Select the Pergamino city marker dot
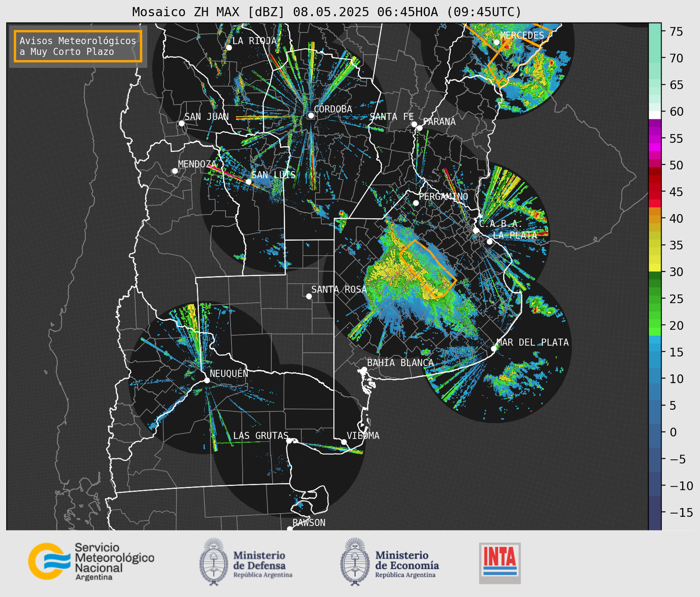 [x=416, y=203]
